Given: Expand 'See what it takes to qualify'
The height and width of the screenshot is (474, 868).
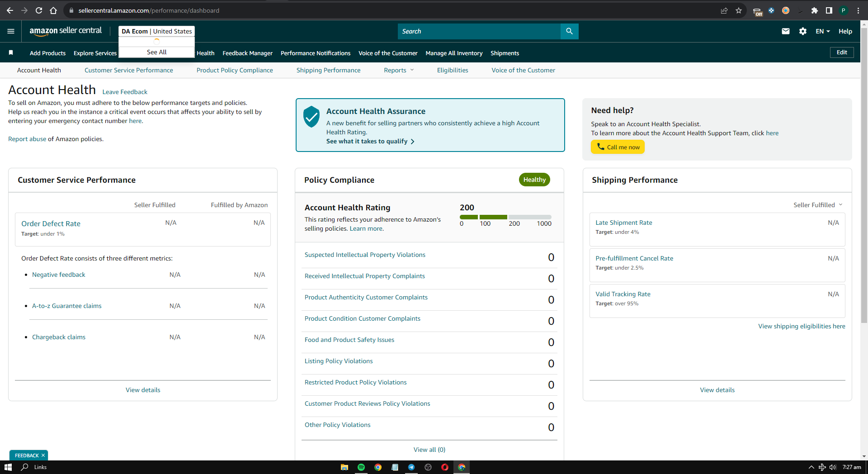Looking at the screenshot, I should click(370, 141).
